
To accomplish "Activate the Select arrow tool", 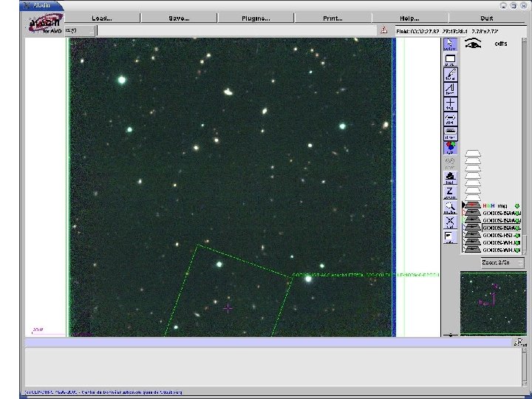I will click(x=450, y=44).
